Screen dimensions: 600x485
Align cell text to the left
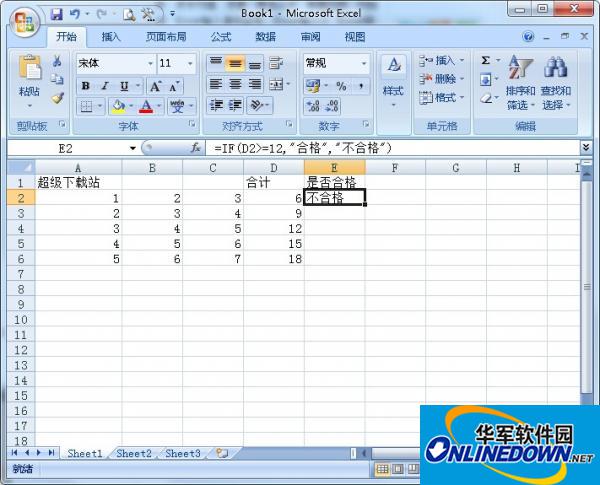coord(216,84)
